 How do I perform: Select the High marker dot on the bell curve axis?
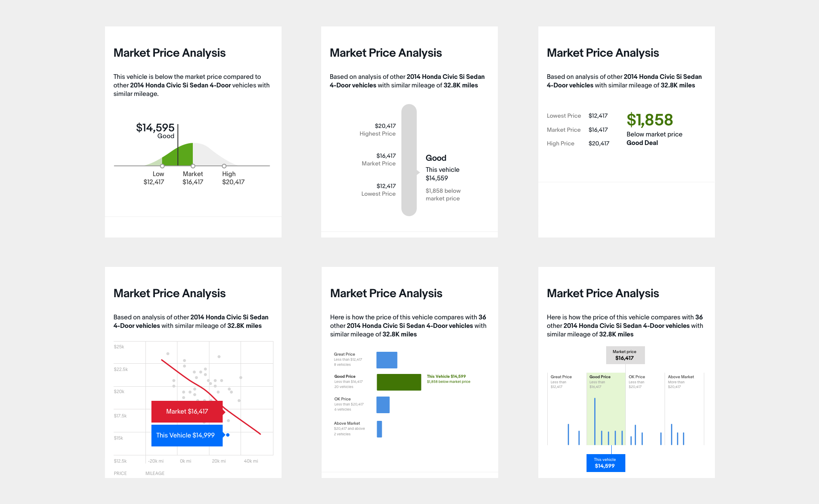[x=224, y=166]
